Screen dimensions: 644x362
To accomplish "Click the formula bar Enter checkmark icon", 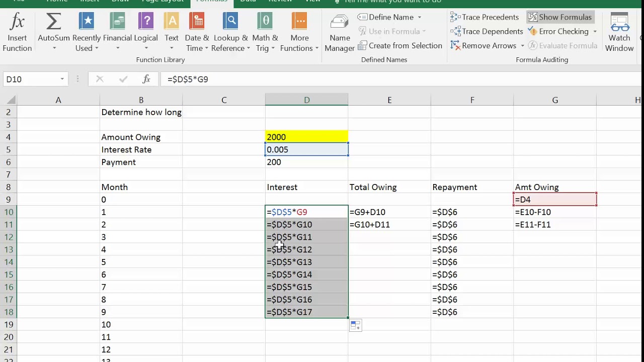I will 123,79.
